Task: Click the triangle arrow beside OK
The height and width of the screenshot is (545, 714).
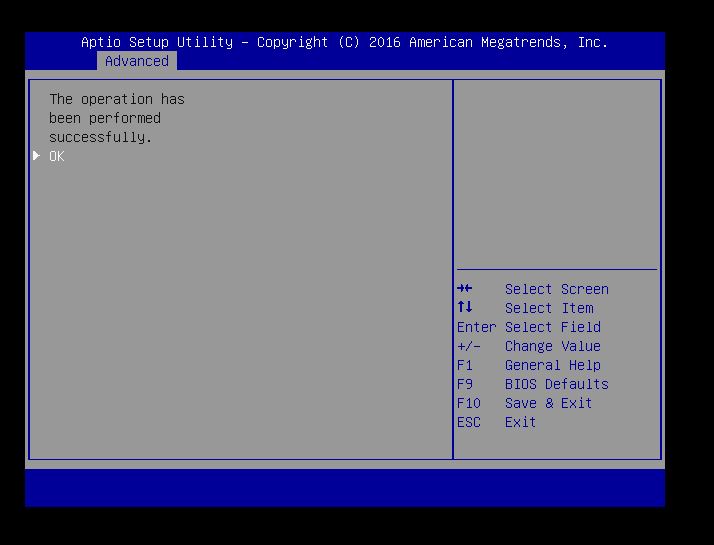Action: pos(36,156)
